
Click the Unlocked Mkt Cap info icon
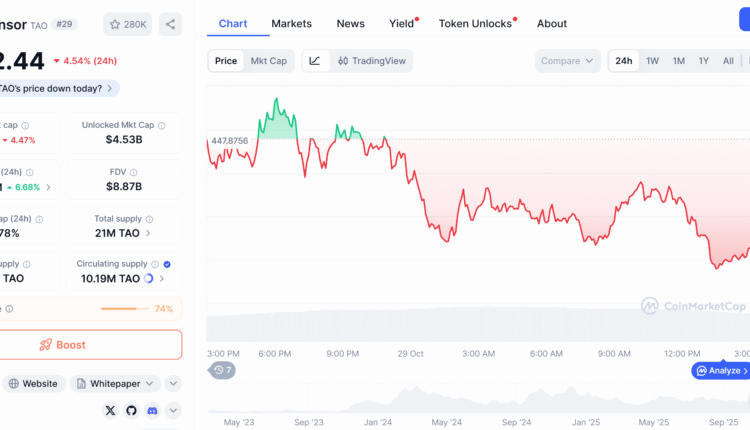(x=162, y=126)
